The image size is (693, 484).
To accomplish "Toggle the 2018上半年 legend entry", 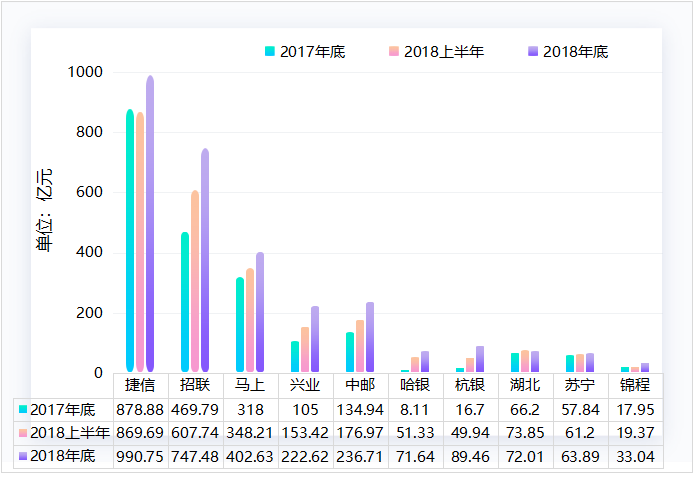I will 436,52.
